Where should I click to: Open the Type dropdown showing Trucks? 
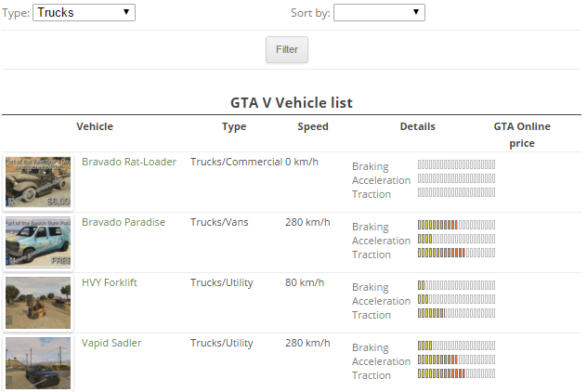point(84,12)
